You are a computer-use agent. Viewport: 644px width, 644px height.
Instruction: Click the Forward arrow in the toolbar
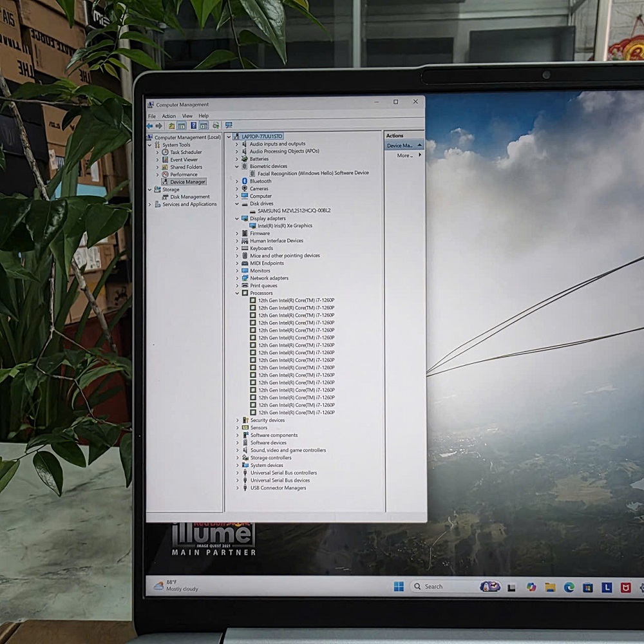[158, 126]
